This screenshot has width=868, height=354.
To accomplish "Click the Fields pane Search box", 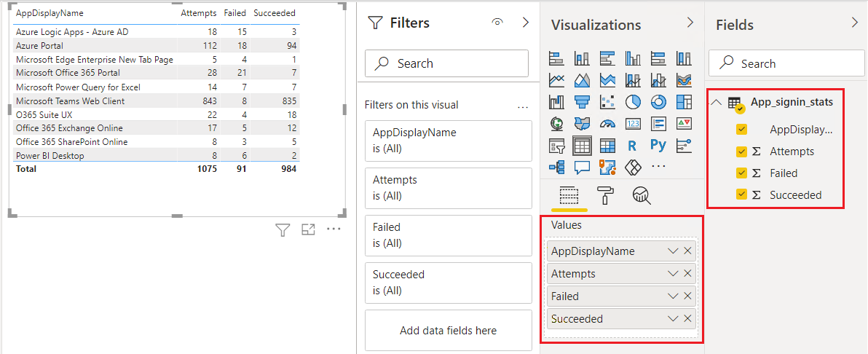I will (x=786, y=63).
